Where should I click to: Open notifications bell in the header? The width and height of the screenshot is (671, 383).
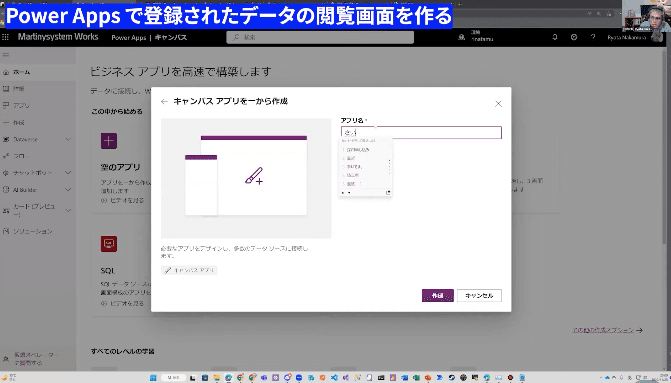(555, 37)
